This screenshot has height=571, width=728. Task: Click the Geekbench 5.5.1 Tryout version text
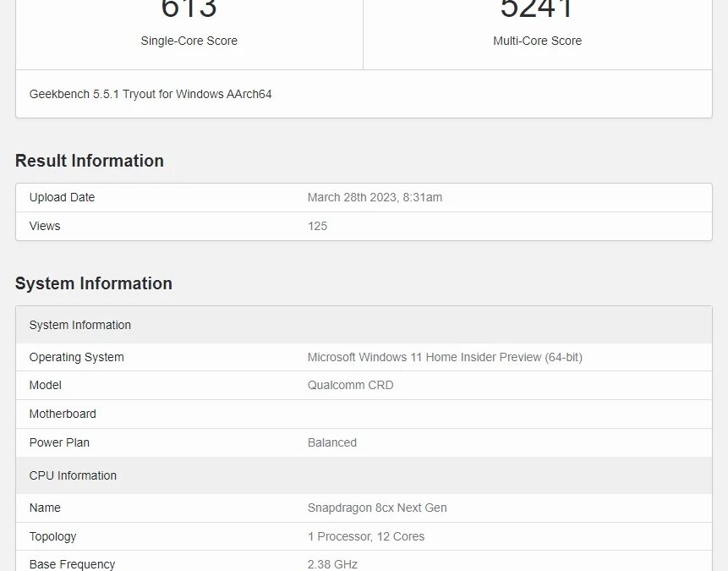point(151,94)
